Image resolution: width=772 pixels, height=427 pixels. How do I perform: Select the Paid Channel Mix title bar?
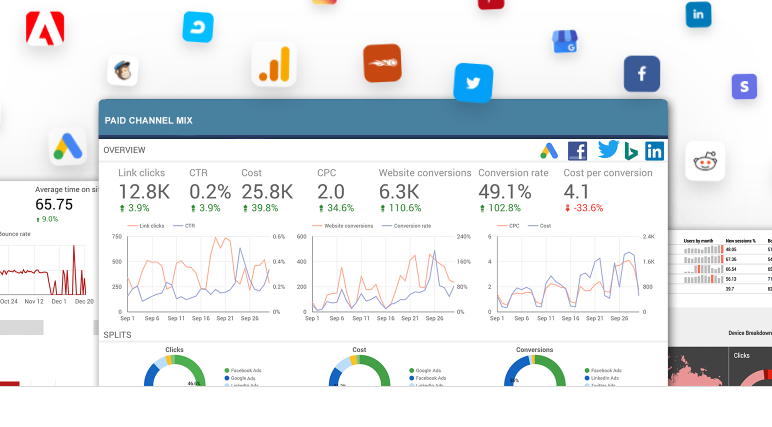(382, 119)
